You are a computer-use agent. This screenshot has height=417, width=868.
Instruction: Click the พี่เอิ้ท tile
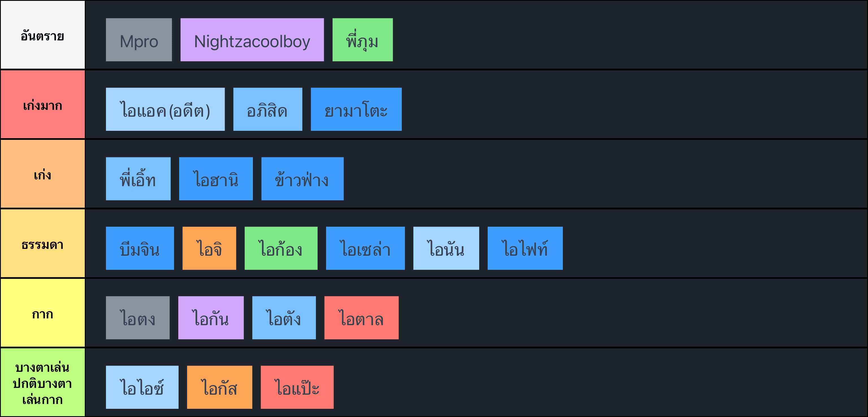coord(138,179)
